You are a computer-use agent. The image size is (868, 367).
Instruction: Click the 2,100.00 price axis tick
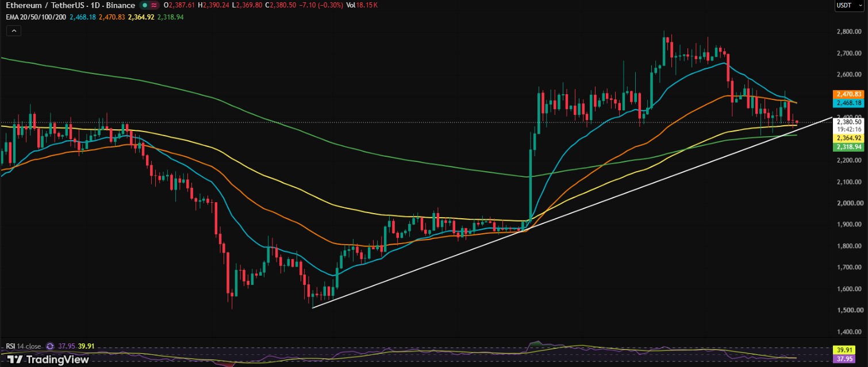tap(848, 182)
